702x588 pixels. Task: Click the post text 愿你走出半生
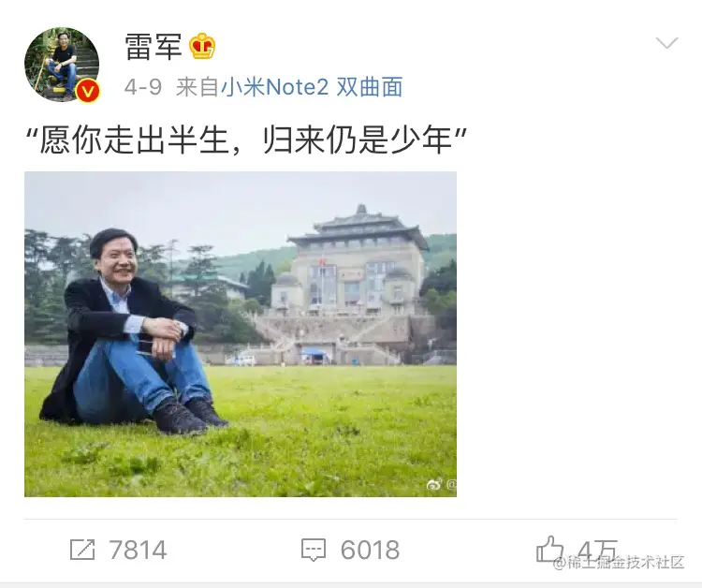134,140
